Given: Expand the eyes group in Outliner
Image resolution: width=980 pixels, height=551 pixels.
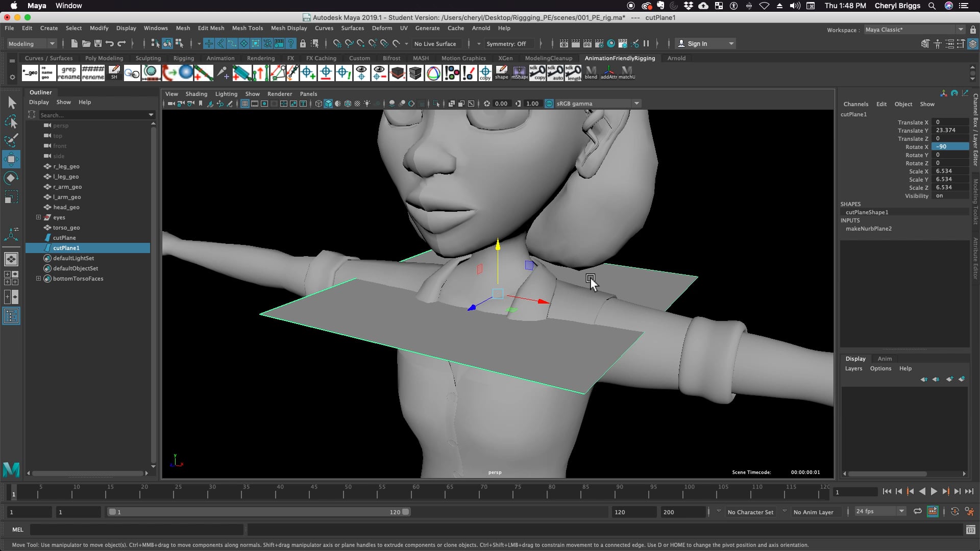Looking at the screenshot, I should point(38,217).
